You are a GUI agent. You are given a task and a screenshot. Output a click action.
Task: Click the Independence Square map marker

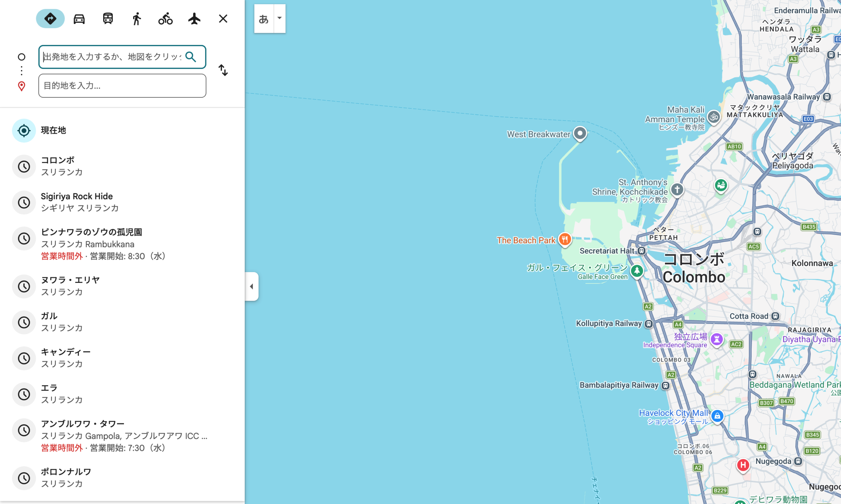click(717, 339)
